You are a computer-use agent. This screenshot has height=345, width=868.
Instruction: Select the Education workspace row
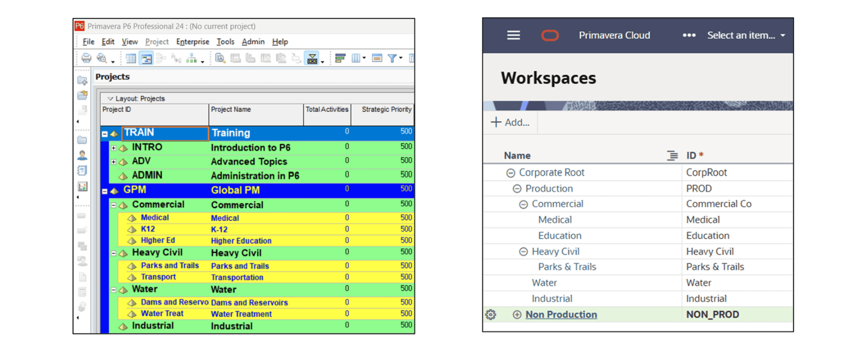[638, 236]
